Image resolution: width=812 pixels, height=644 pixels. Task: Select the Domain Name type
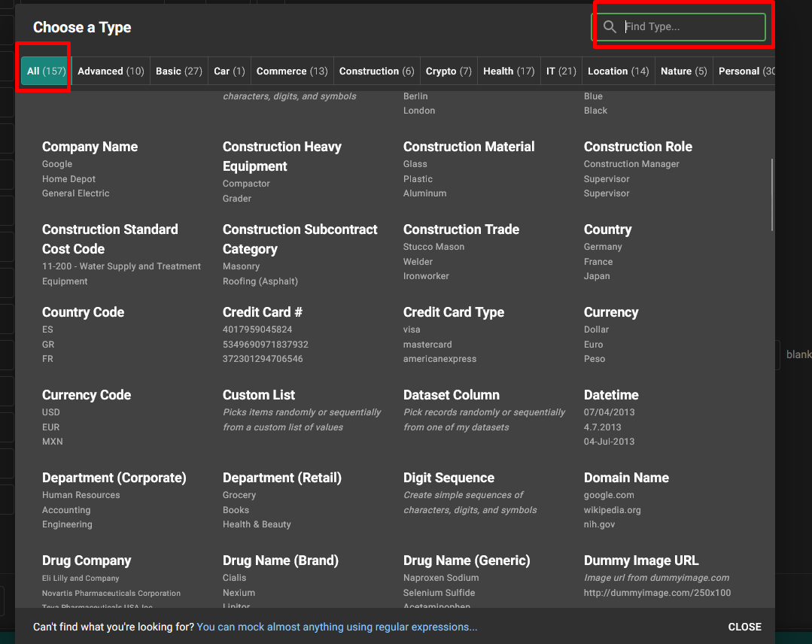point(627,478)
